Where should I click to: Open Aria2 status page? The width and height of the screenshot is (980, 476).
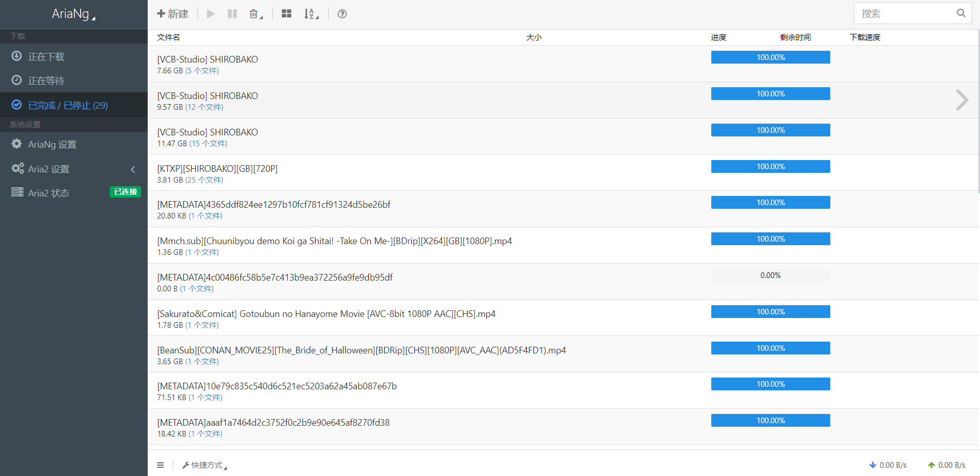coord(49,193)
